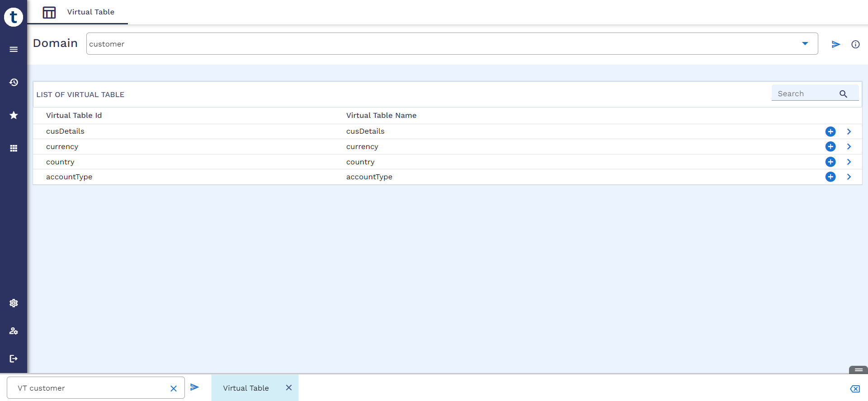Submit domain with the send arrow icon
The image size is (868, 401).
pyautogui.click(x=835, y=44)
